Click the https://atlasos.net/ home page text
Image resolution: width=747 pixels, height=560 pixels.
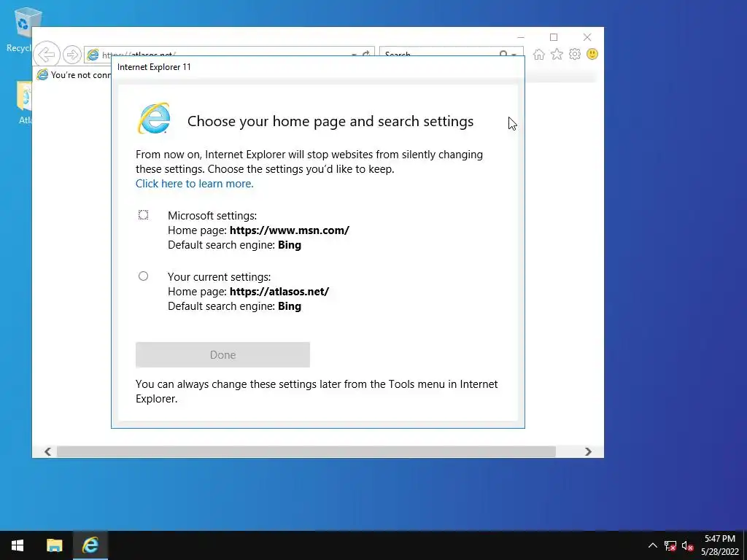pyautogui.click(x=279, y=292)
